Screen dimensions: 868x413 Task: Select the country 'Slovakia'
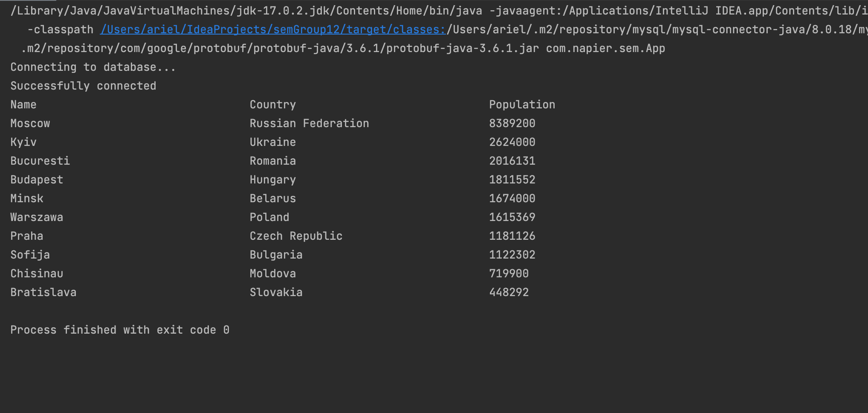point(276,292)
